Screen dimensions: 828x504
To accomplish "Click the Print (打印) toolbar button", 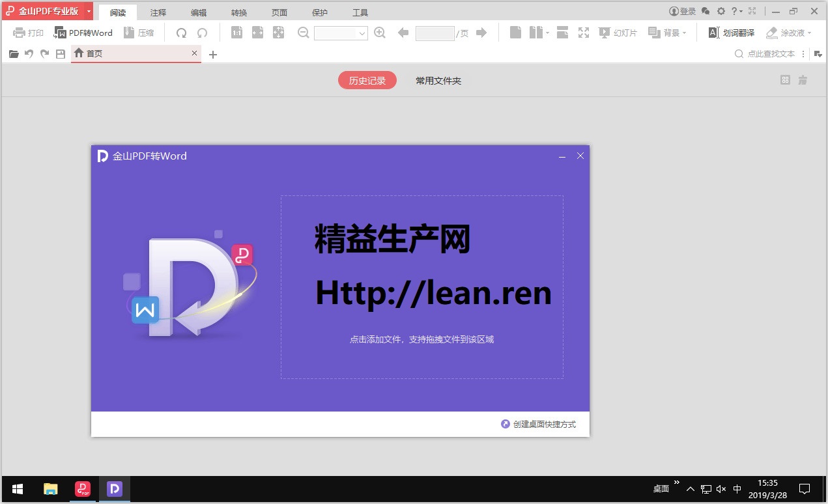I will [x=28, y=33].
